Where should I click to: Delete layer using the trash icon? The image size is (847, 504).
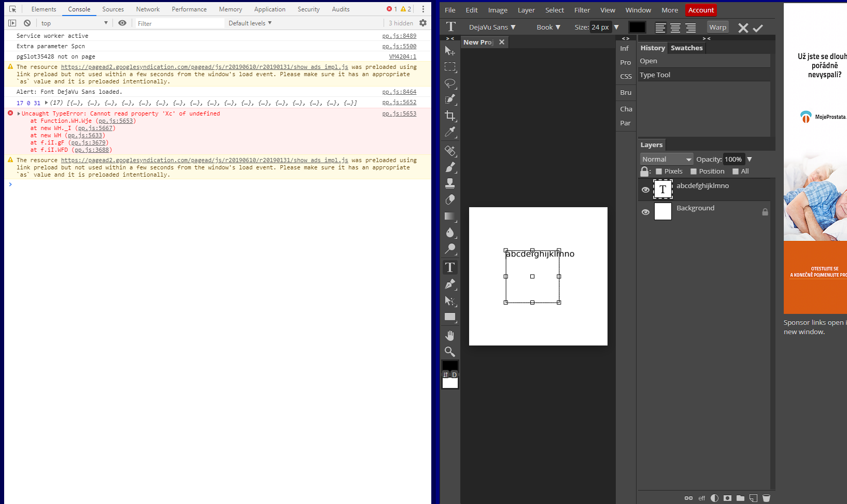coord(767,498)
